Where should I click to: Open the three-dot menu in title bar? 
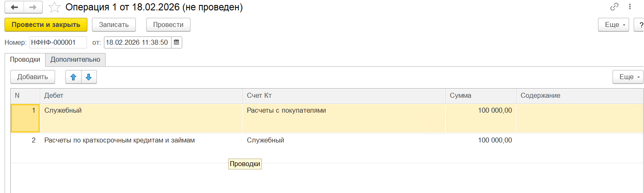(630, 7)
